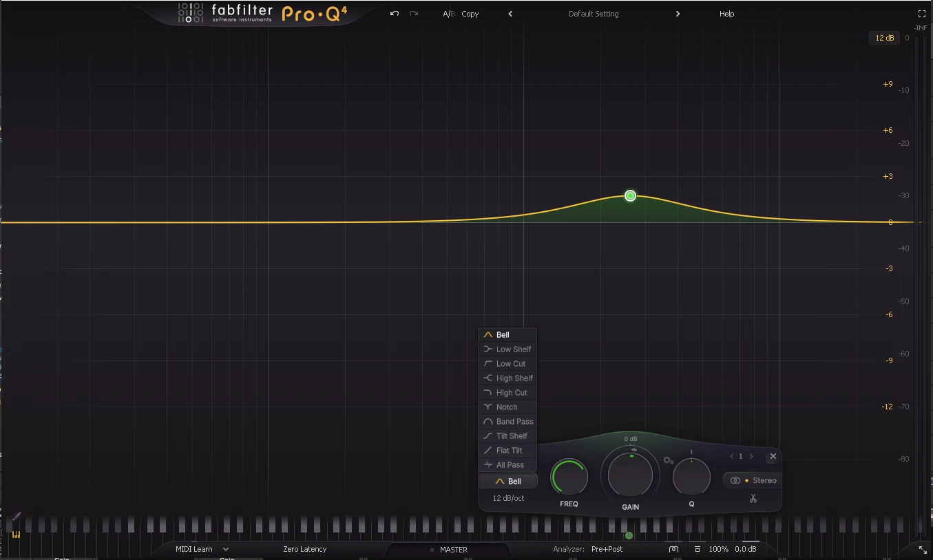This screenshot has height=560, width=933.
Task: Choose Low Shelf filter shape
Action: tap(507, 349)
